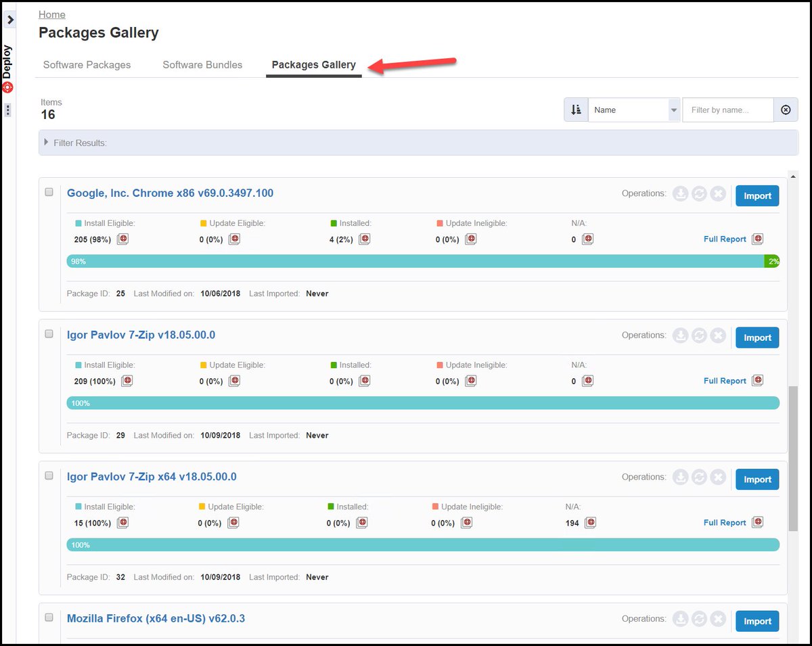
Task: Click refresh operation icon for Mozilla Firefox
Action: pyautogui.click(x=700, y=620)
